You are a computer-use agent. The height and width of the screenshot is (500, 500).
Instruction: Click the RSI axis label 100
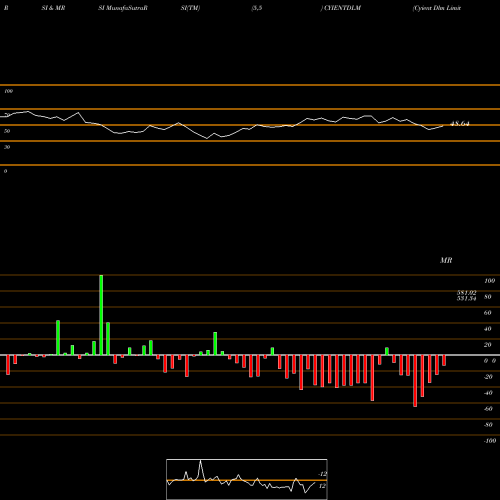8,91
